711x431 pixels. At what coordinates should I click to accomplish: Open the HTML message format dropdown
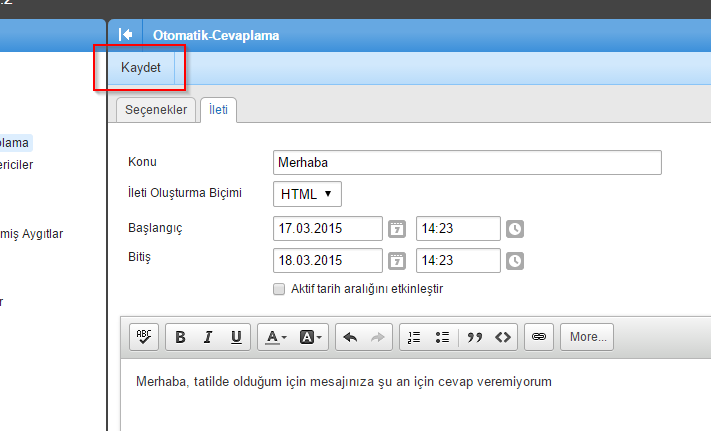click(307, 194)
